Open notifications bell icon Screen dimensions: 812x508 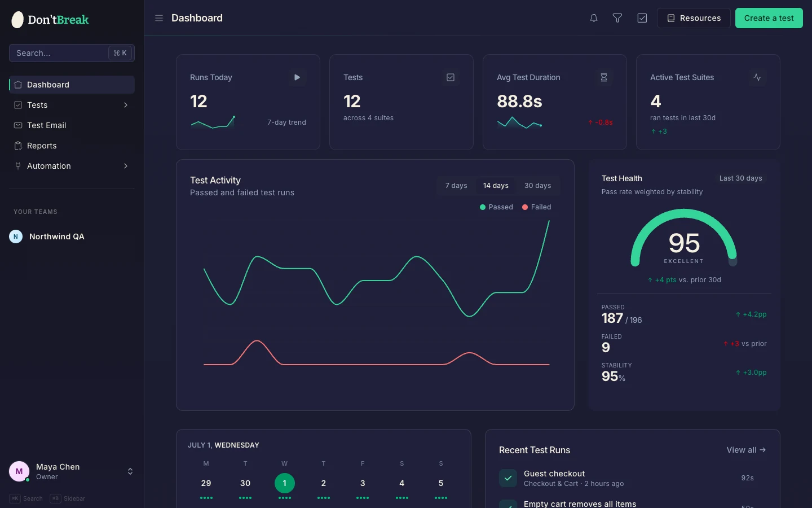(x=594, y=18)
